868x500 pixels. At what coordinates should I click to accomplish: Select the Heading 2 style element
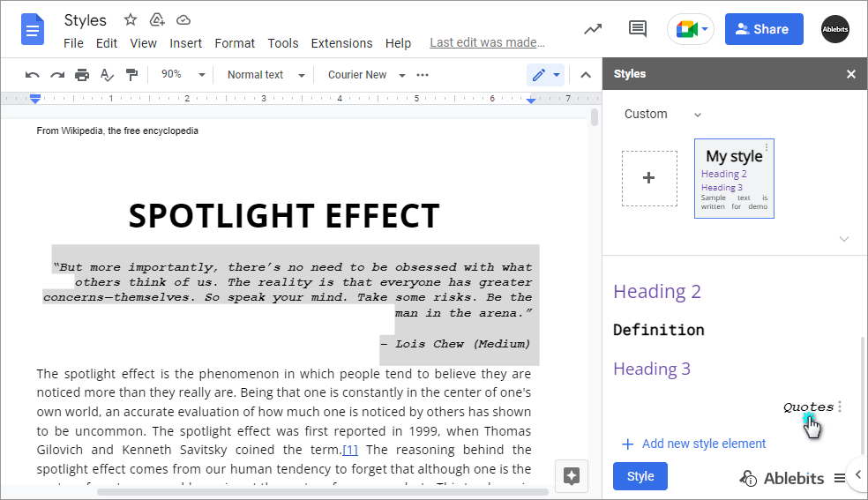tap(657, 291)
